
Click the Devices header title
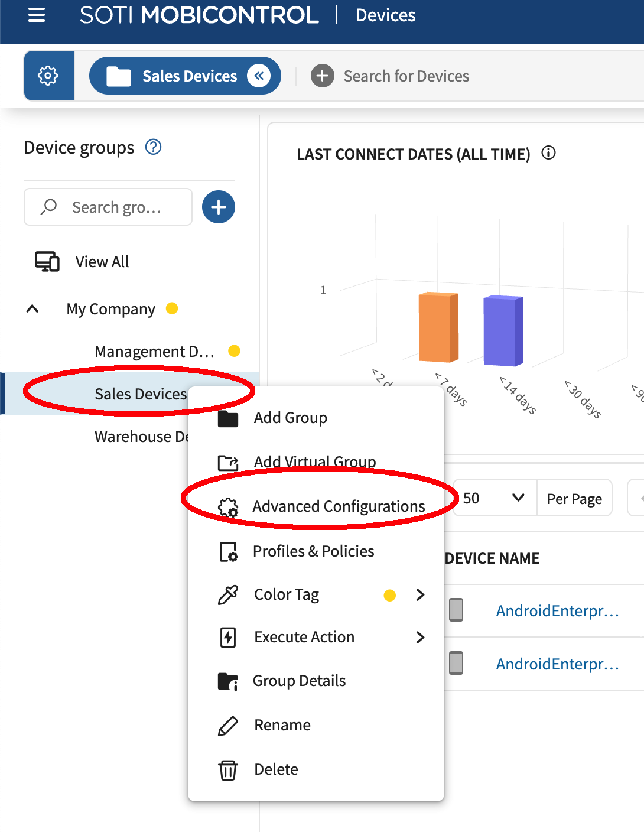pos(386,15)
